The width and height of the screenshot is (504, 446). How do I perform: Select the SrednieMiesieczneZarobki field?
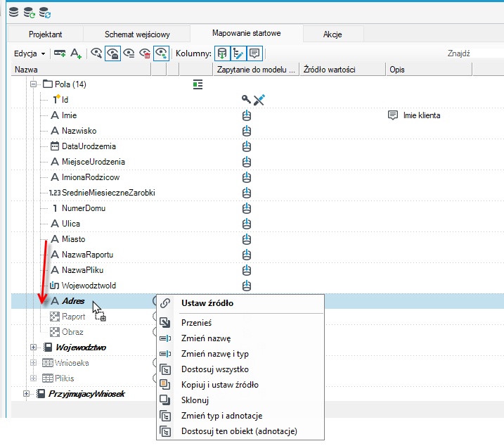point(108,193)
